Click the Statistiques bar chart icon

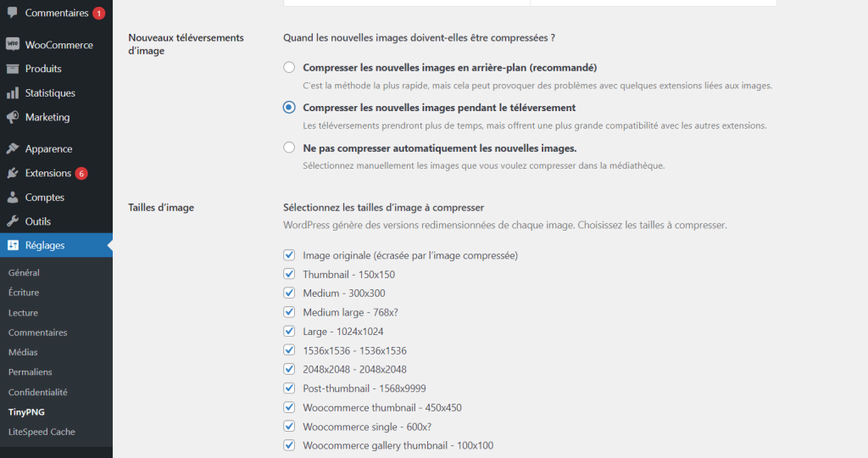click(13, 93)
